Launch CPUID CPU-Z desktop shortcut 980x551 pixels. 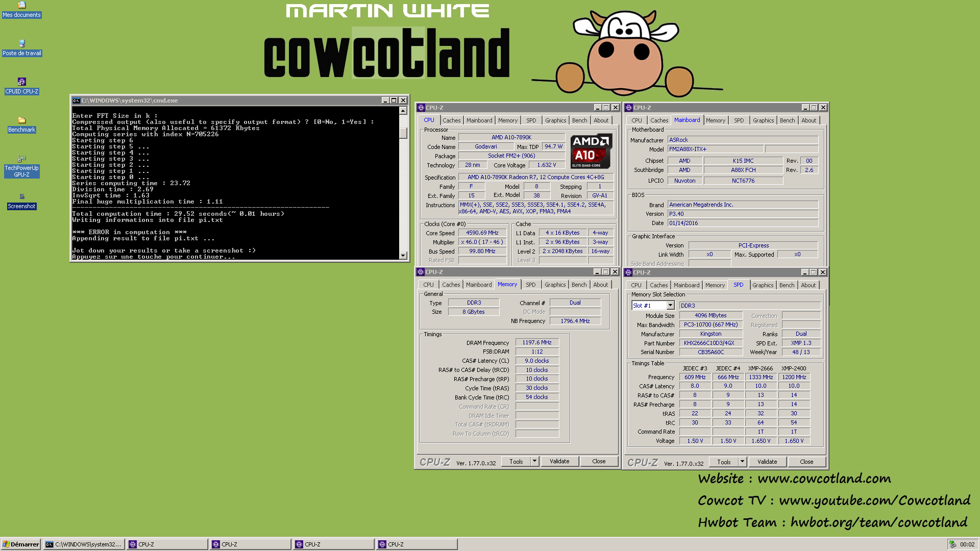tap(21, 86)
